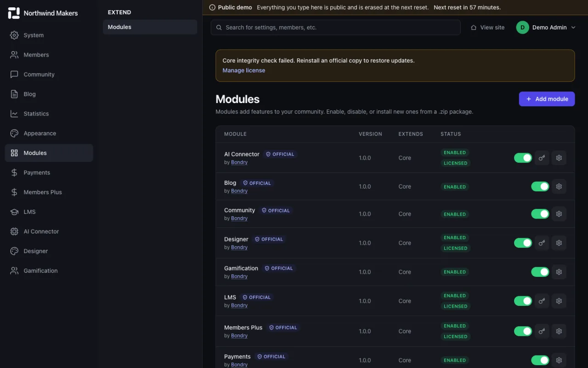588x368 pixels.
Task: Open settings gear for Designer module
Action: [559, 243]
